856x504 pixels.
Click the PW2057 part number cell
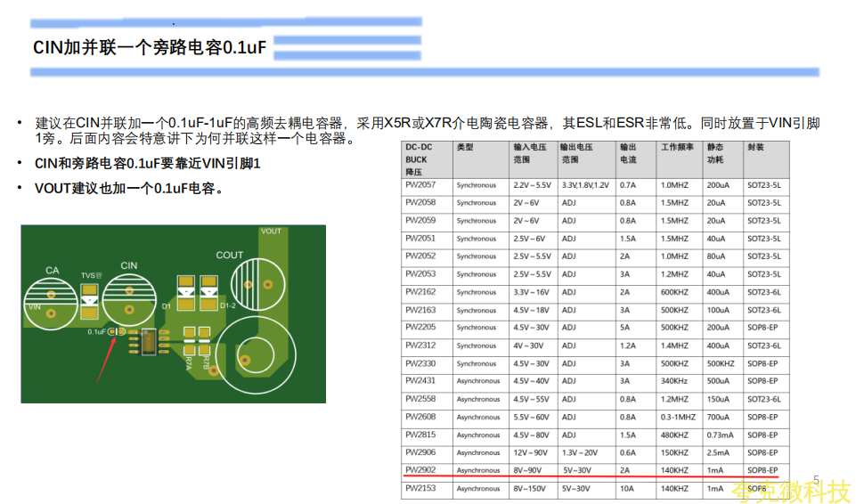coord(420,185)
